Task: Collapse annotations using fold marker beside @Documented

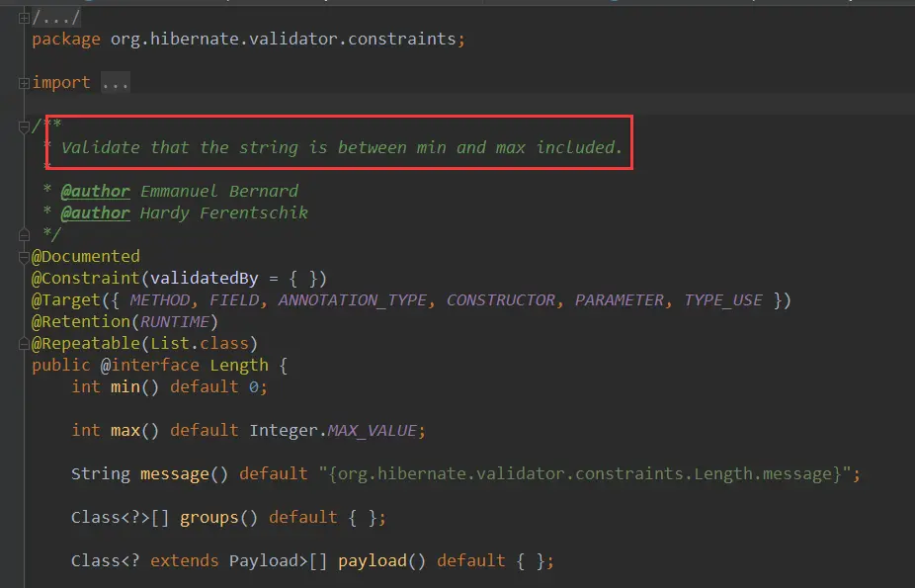Action: (24, 257)
